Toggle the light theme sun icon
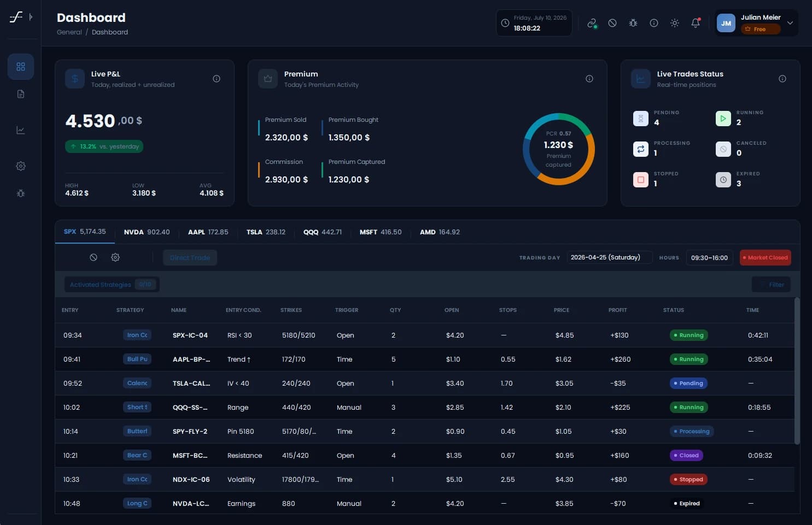The width and height of the screenshot is (812, 525). [x=675, y=23]
